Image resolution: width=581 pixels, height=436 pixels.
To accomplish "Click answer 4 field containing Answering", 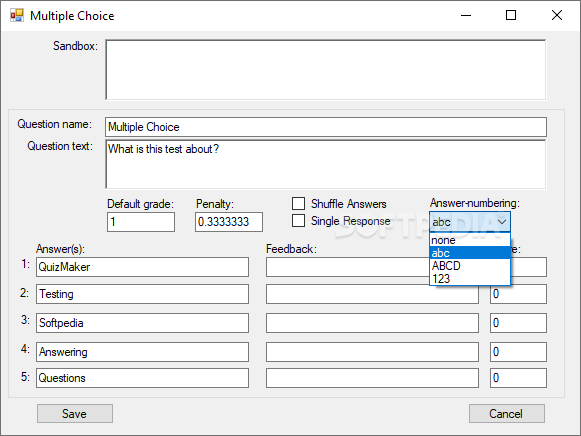I will pyautogui.click(x=142, y=352).
